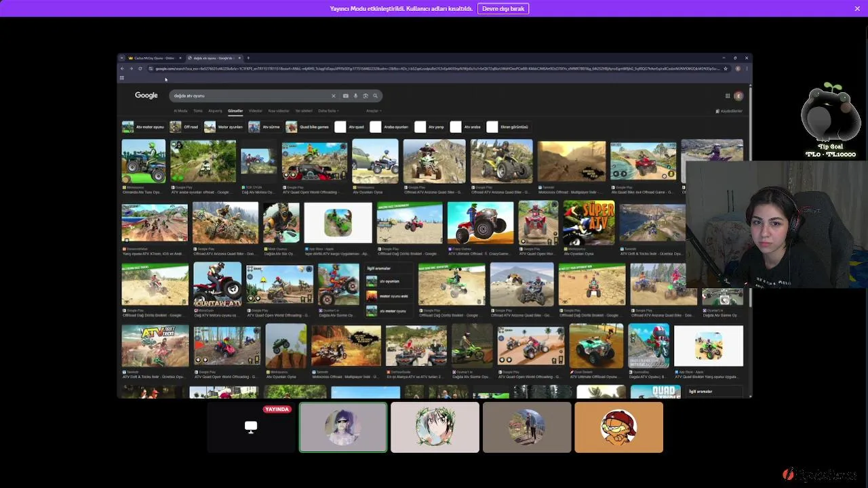
Task: Reload the page with the refresh icon
Action: pos(140,68)
